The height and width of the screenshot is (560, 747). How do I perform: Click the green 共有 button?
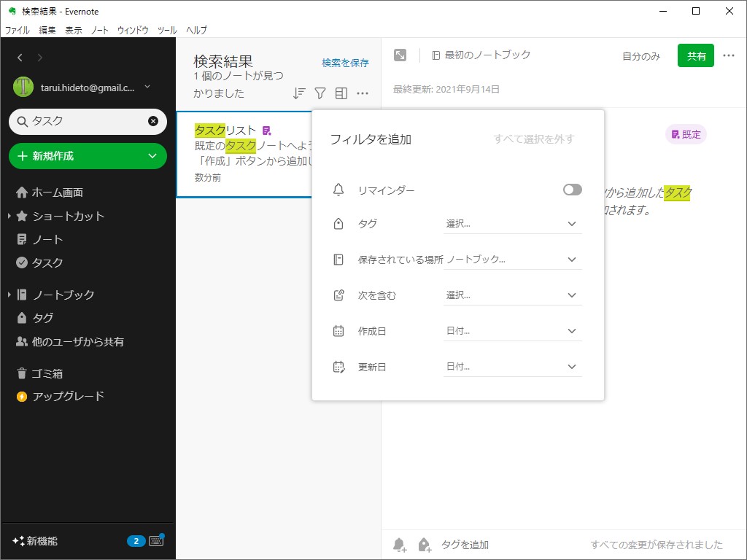click(695, 55)
